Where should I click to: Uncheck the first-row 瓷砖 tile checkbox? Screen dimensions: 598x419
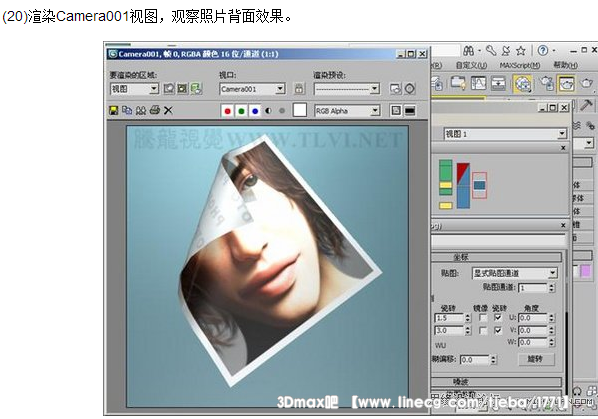498,318
